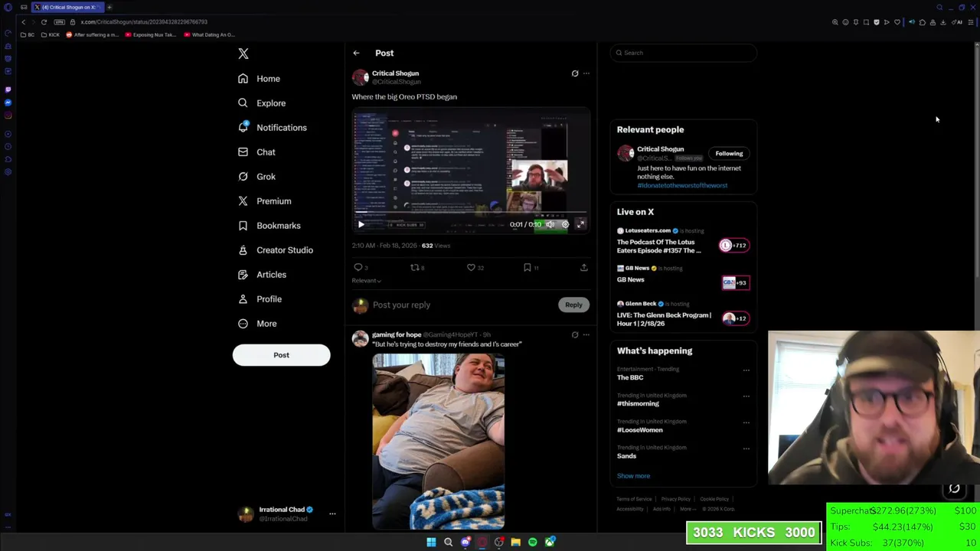Image resolution: width=980 pixels, height=551 pixels.
Task: Open video settings gear
Action: pyautogui.click(x=565, y=224)
